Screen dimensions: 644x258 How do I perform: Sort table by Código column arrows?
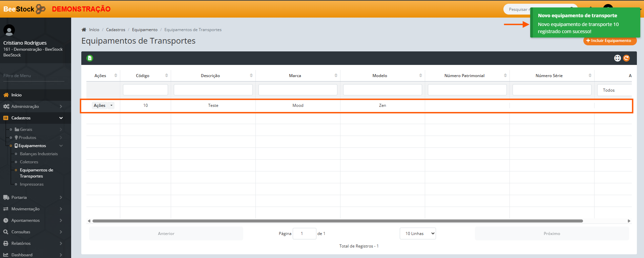point(166,75)
